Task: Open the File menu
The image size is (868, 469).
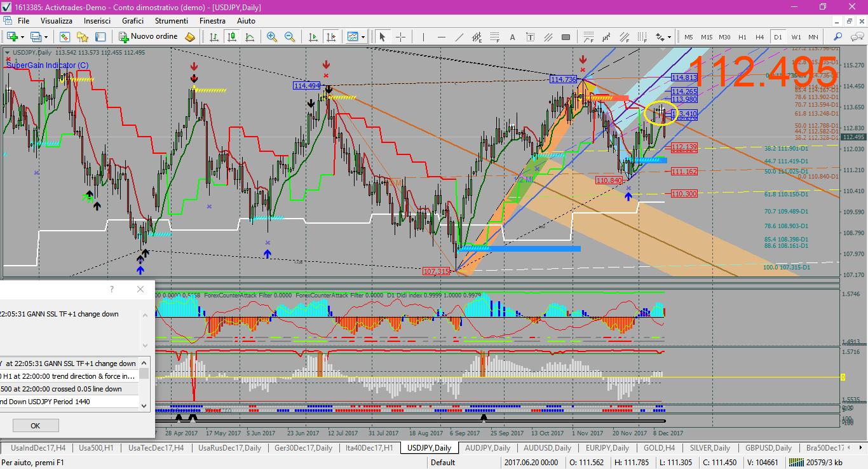Action: pos(24,21)
